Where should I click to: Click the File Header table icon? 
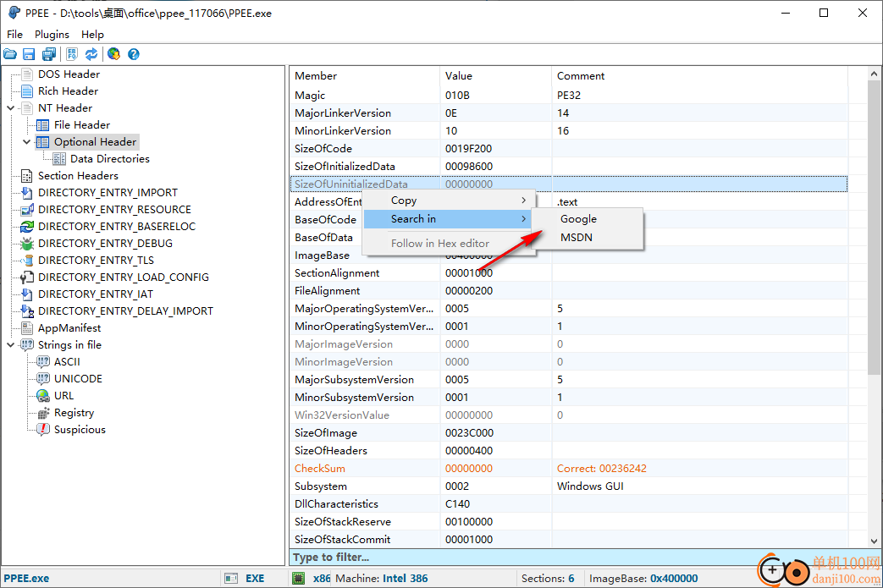tap(43, 125)
